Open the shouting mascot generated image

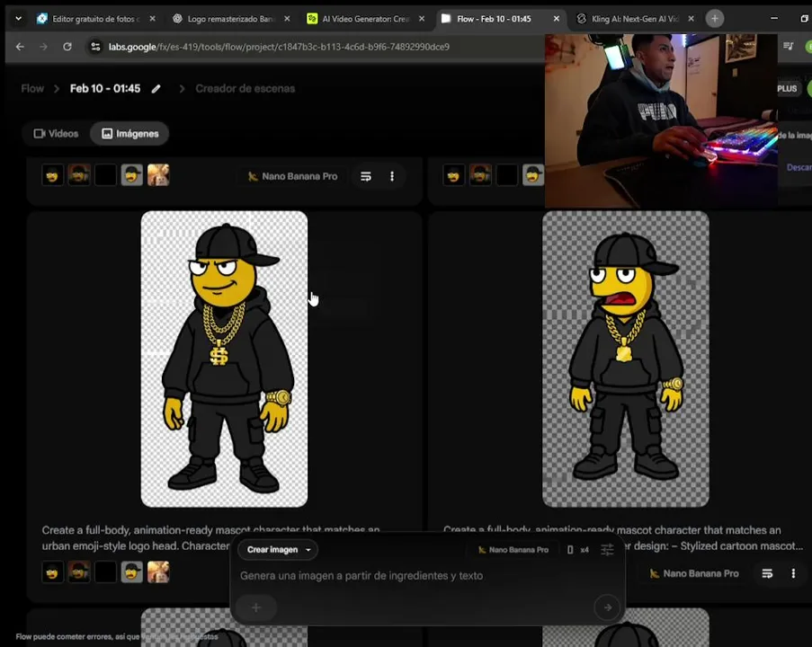[x=626, y=359]
